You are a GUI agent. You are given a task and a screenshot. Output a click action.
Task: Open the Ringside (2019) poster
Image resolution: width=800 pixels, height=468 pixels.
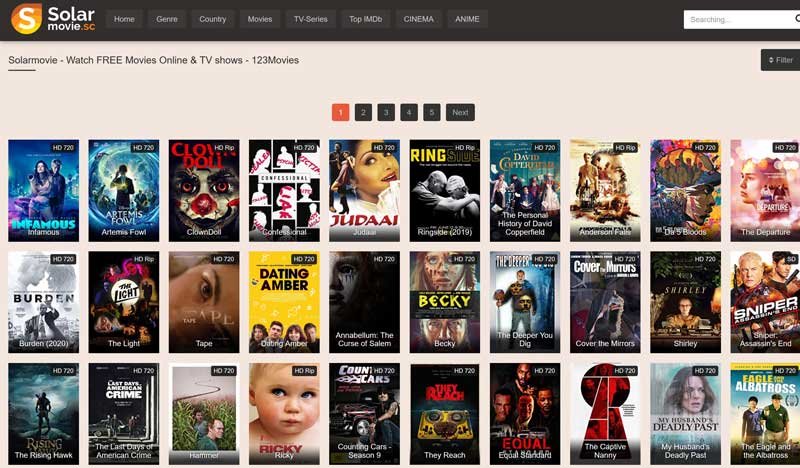(445, 190)
